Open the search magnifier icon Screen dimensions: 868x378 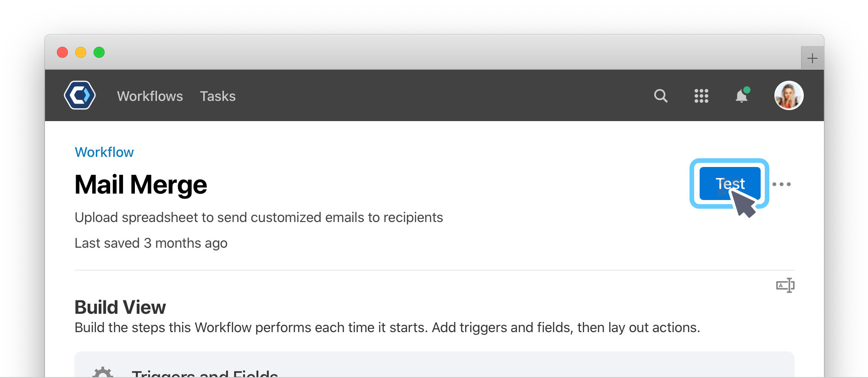click(661, 96)
